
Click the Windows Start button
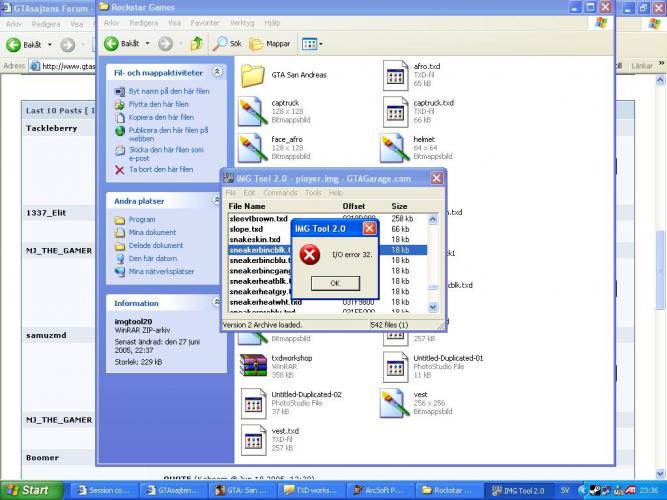(28, 490)
